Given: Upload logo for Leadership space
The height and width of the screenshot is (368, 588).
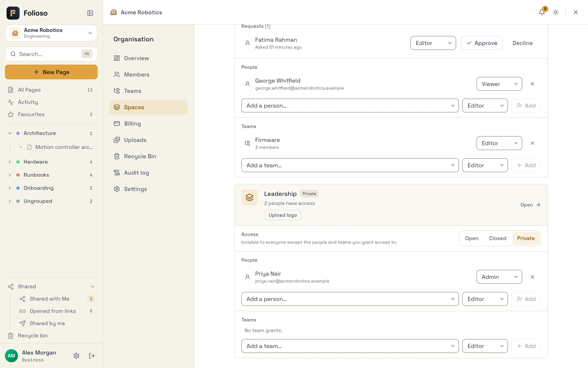Looking at the screenshot, I should point(283,215).
